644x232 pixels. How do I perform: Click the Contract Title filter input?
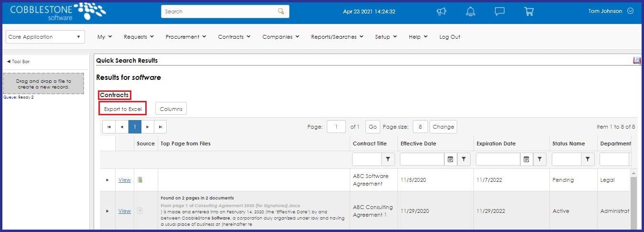367,159
